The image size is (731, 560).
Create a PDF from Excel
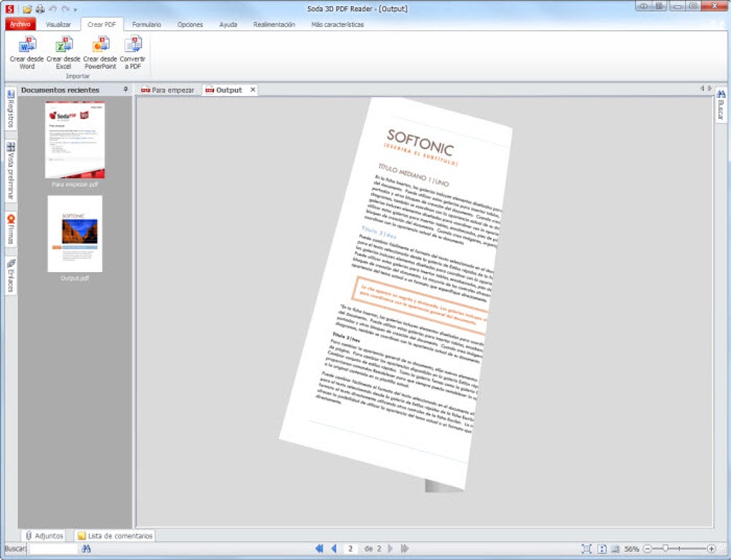(63, 54)
